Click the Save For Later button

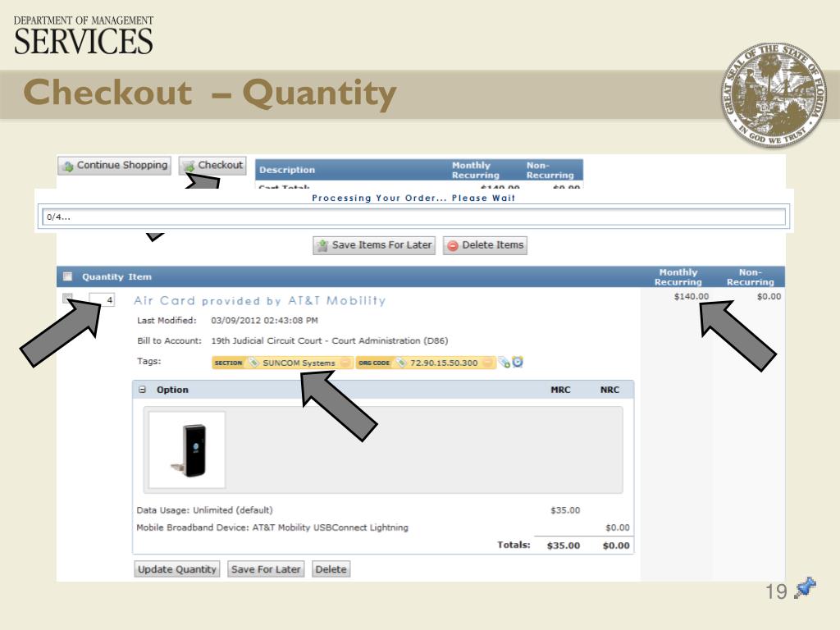(x=266, y=569)
